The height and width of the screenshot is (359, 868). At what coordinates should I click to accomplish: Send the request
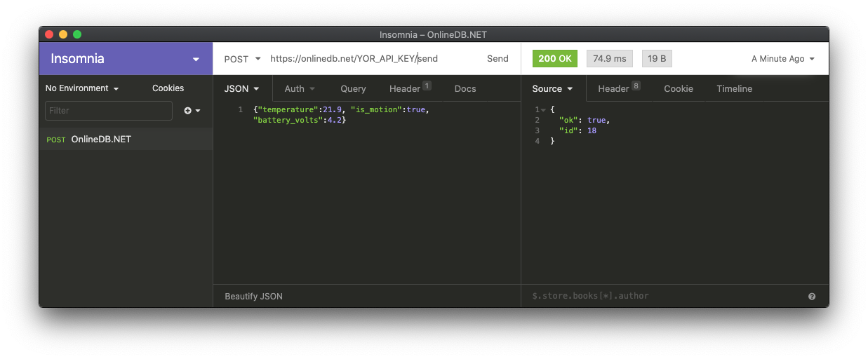(498, 59)
